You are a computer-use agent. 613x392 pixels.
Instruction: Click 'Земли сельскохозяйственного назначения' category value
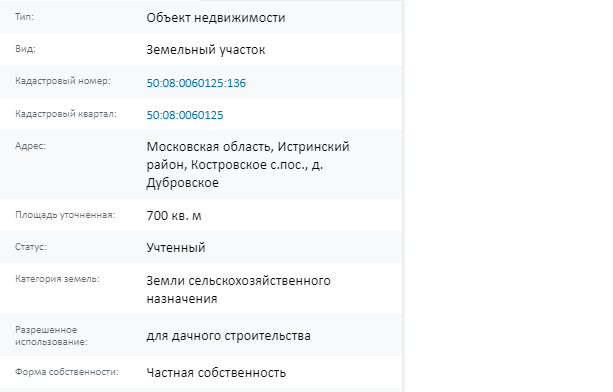click(x=238, y=290)
